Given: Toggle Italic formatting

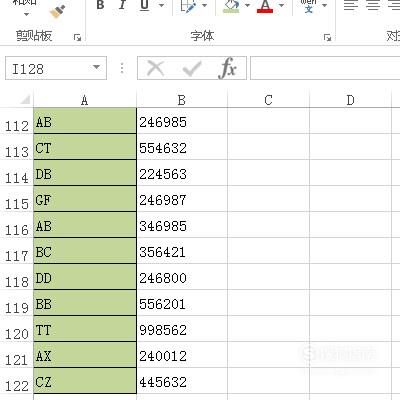Looking at the screenshot, I should pyautogui.click(x=122, y=5).
